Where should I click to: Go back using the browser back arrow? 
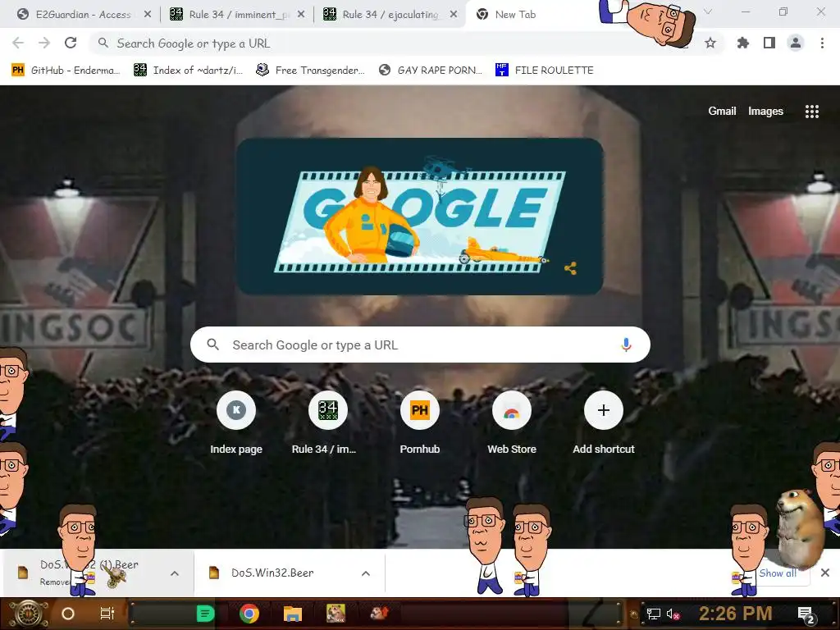18,43
